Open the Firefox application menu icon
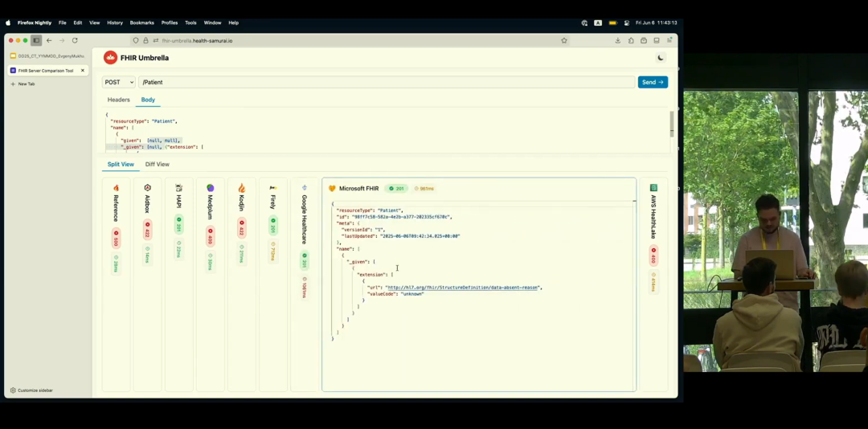 point(669,40)
